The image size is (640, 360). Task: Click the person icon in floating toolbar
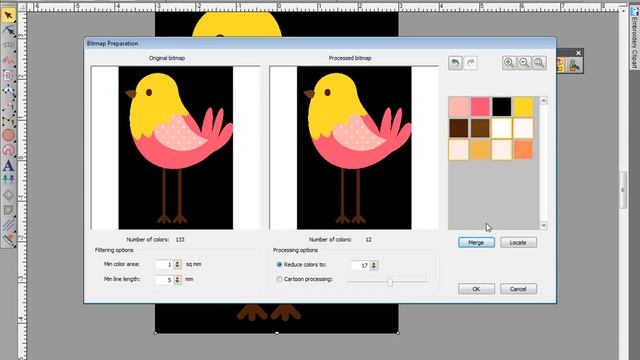[575, 65]
